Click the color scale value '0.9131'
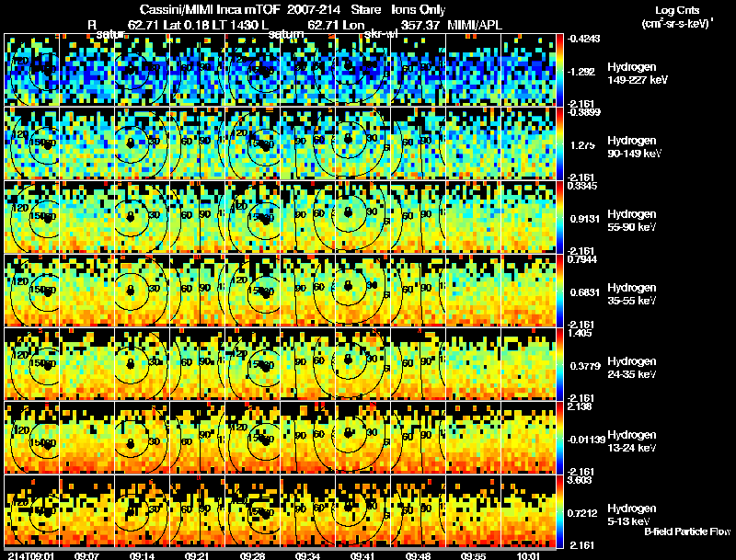The width and height of the screenshot is (736, 560). click(x=584, y=219)
